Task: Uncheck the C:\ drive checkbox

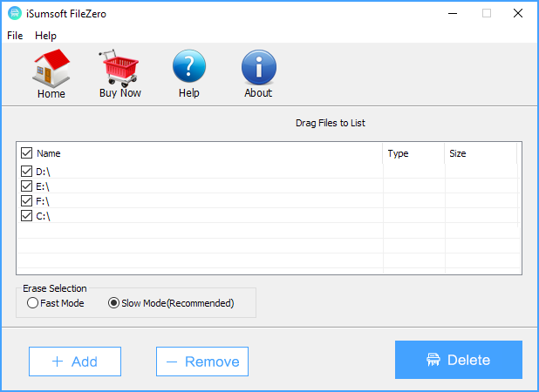Action: 26,215
